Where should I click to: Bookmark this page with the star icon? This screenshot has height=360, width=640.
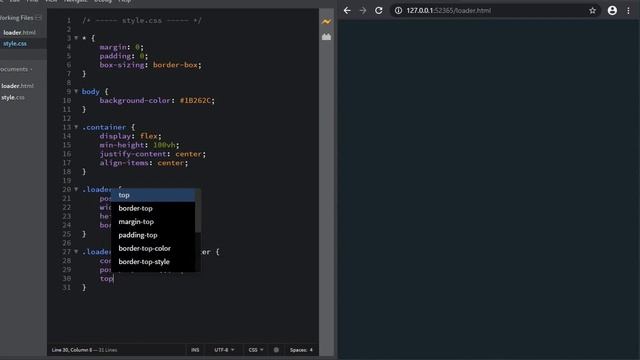[592, 11]
